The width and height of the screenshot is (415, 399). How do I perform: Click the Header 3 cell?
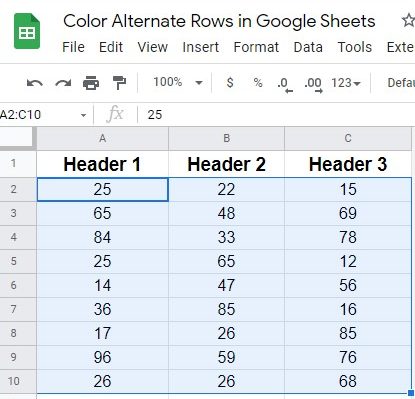348,164
